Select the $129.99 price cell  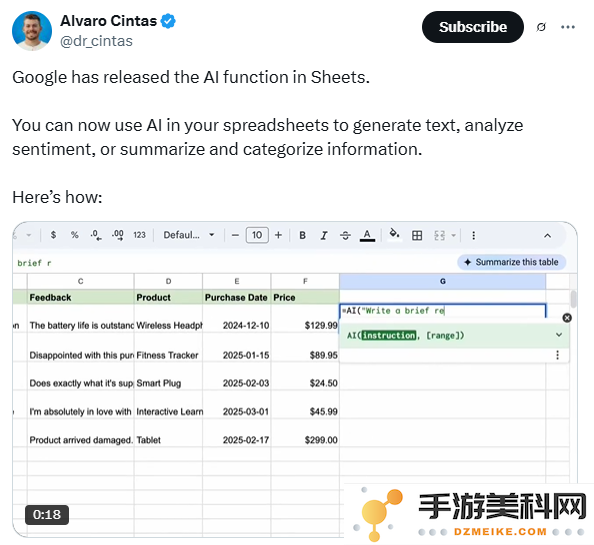[305, 319]
